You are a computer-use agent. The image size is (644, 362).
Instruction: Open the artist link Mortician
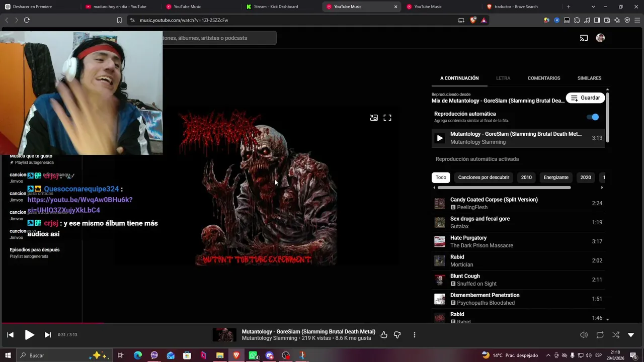coord(461,264)
